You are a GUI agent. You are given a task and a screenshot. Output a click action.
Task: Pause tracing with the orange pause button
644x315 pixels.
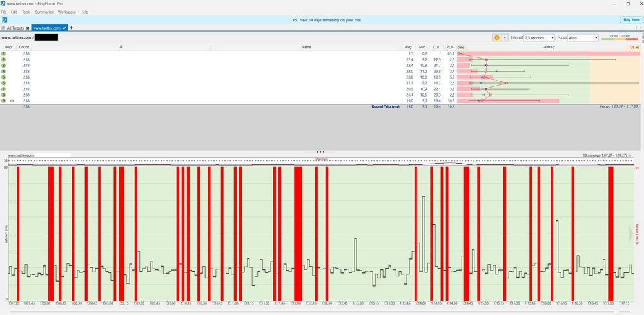tap(496, 38)
